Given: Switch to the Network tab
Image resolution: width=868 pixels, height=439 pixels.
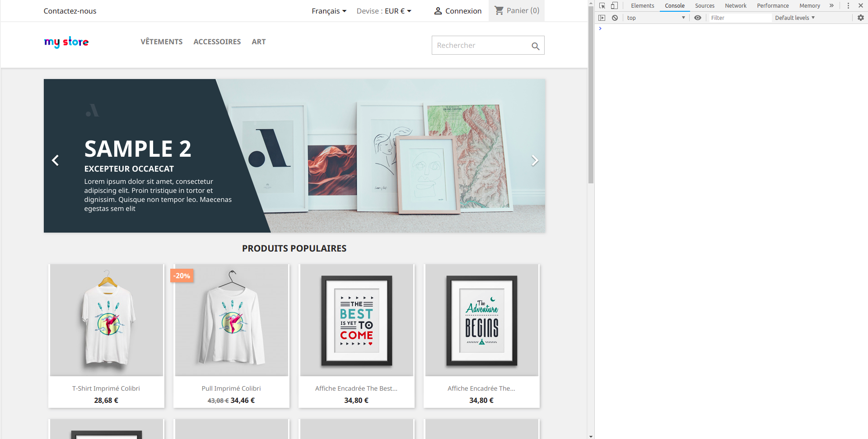Looking at the screenshot, I should click(x=736, y=6).
